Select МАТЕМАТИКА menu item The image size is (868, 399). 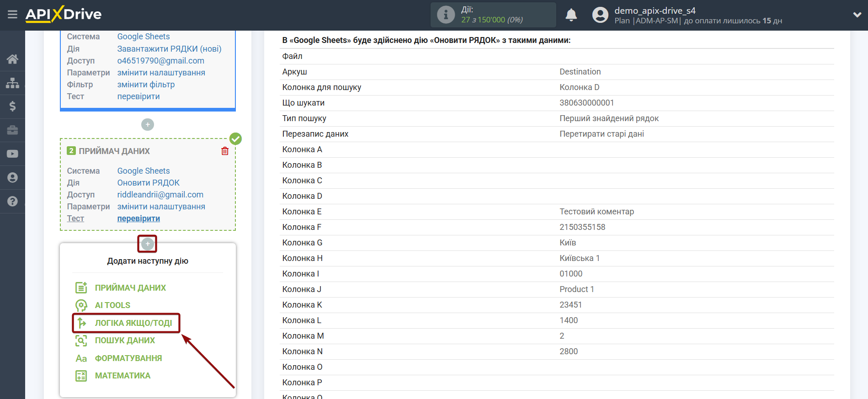click(x=122, y=376)
